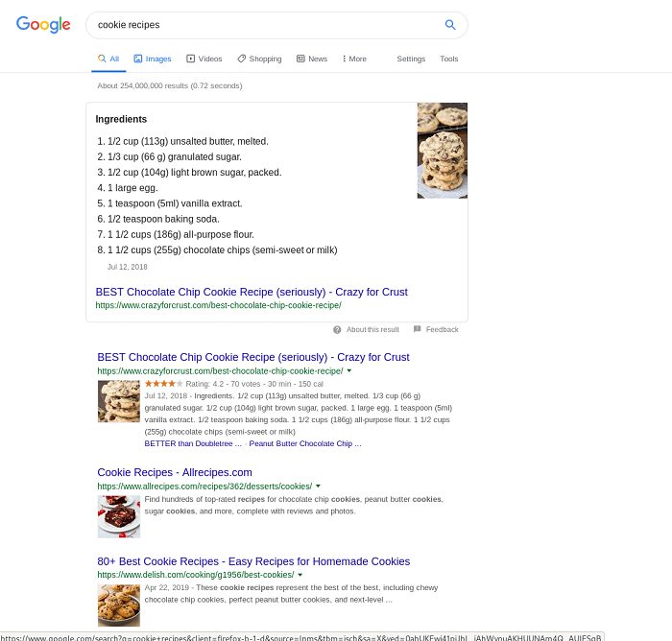This screenshot has width=672, height=641.
Task: Expand the crazyforcrust.com result URL dropdown arrow
Action: (349, 370)
